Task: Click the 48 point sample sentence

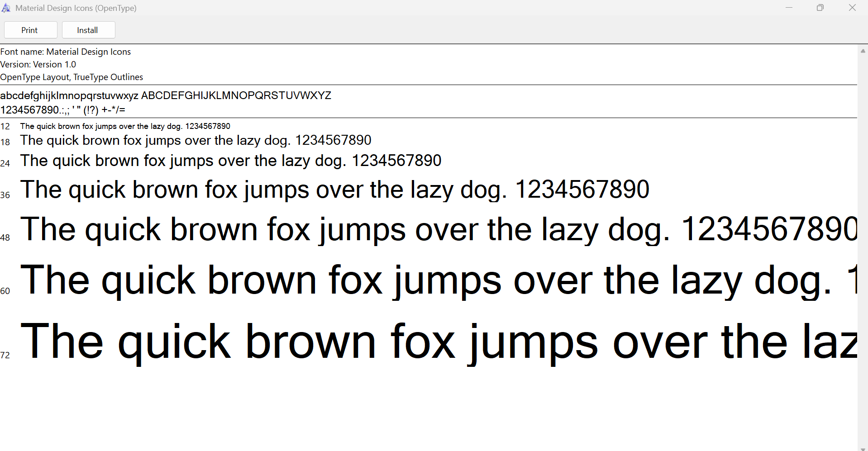Action: [x=438, y=229]
